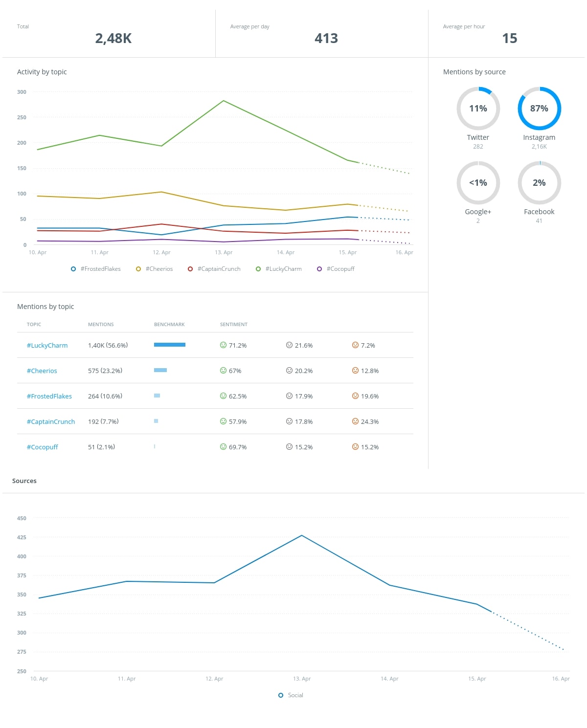
Task: Click the 575 (23.2%) mentions value
Action: 105,371
